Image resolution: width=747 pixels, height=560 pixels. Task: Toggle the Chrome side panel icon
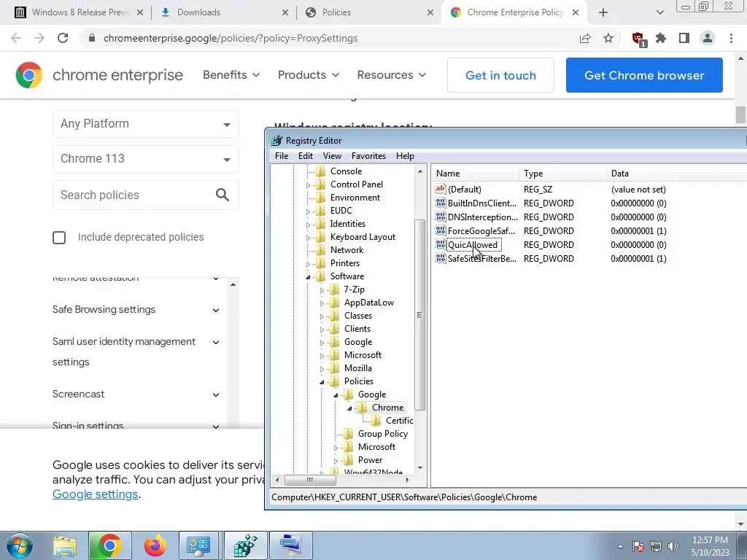point(684,38)
